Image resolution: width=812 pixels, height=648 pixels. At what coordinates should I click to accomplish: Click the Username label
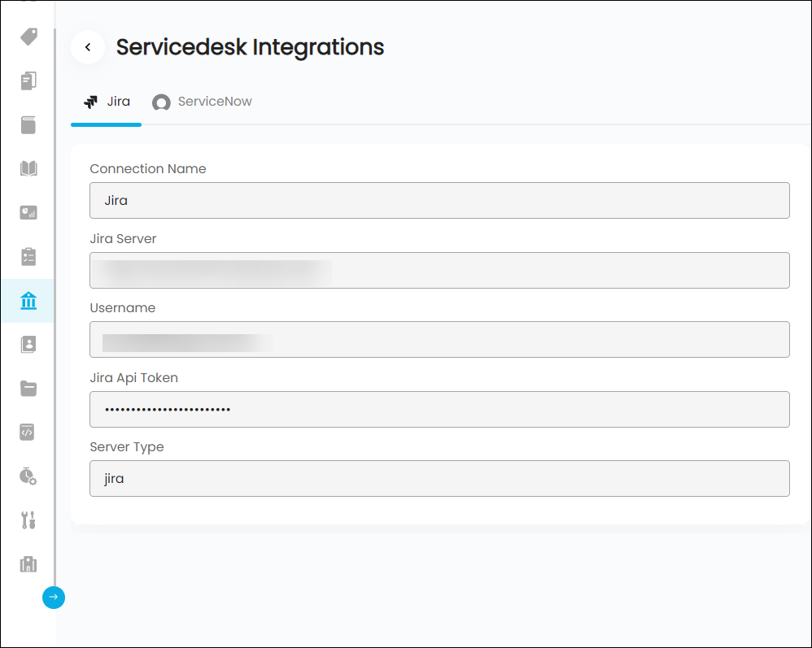pyautogui.click(x=123, y=308)
